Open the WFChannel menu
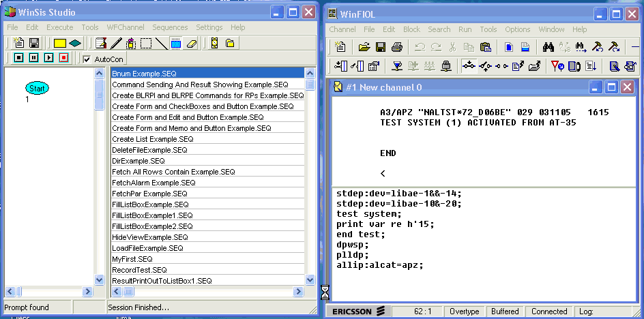This screenshot has width=644, height=319. click(x=126, y=27)
